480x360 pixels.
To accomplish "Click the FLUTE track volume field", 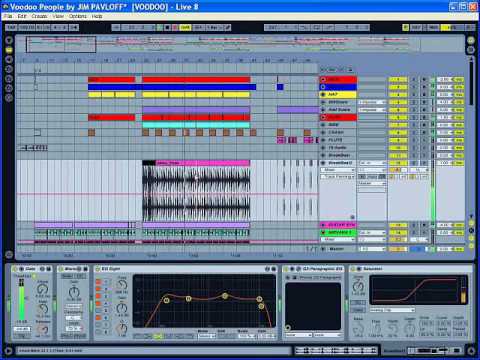I will click(445, 140).
